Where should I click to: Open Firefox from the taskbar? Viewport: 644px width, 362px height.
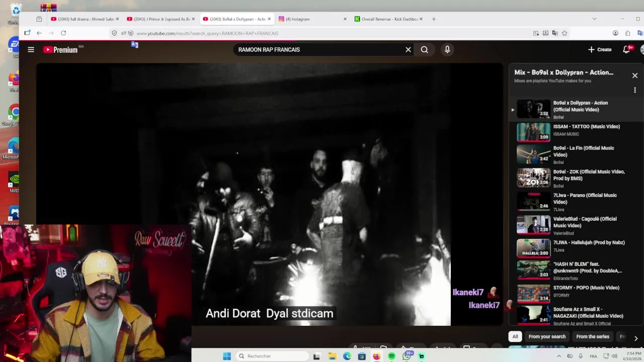[376, 356]
